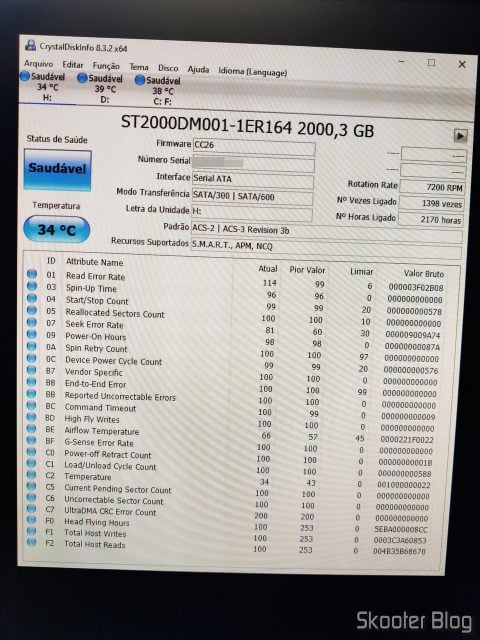Click the Firmware field CC26
Image resolution: width=480 pixels, height=640 pixels.
253,147
